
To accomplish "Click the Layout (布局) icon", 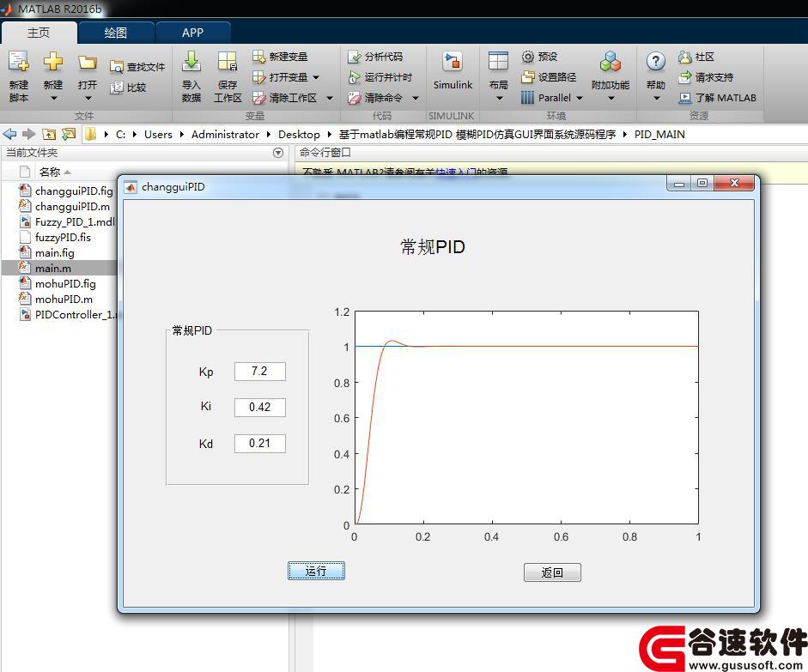I will pos(498,61).
